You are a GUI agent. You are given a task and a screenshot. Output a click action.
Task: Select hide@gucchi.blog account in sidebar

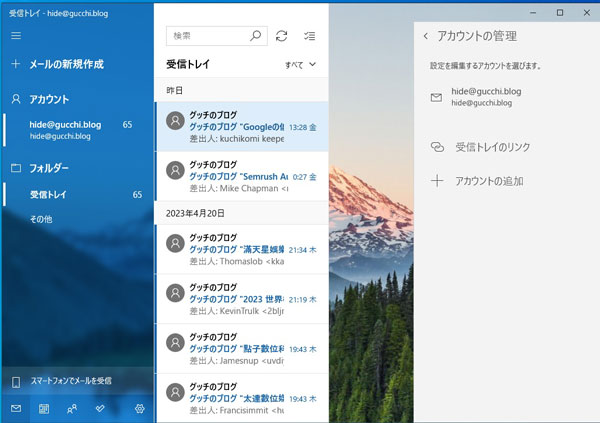(x=78, y=130)
